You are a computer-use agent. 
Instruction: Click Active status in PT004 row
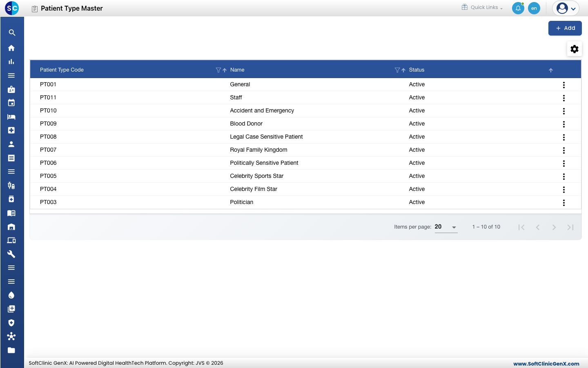click(417, 189)
